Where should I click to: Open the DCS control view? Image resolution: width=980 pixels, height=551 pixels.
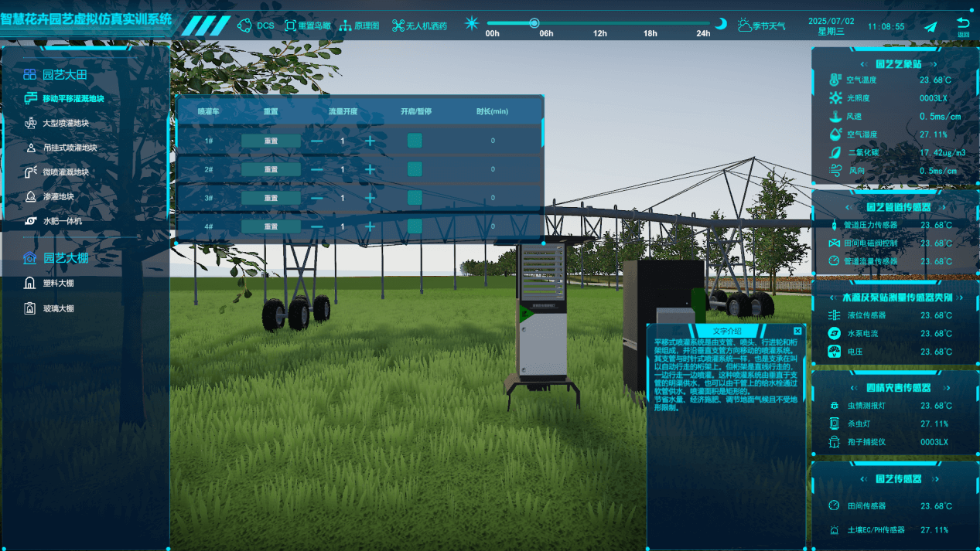click(x=256, y=26)
